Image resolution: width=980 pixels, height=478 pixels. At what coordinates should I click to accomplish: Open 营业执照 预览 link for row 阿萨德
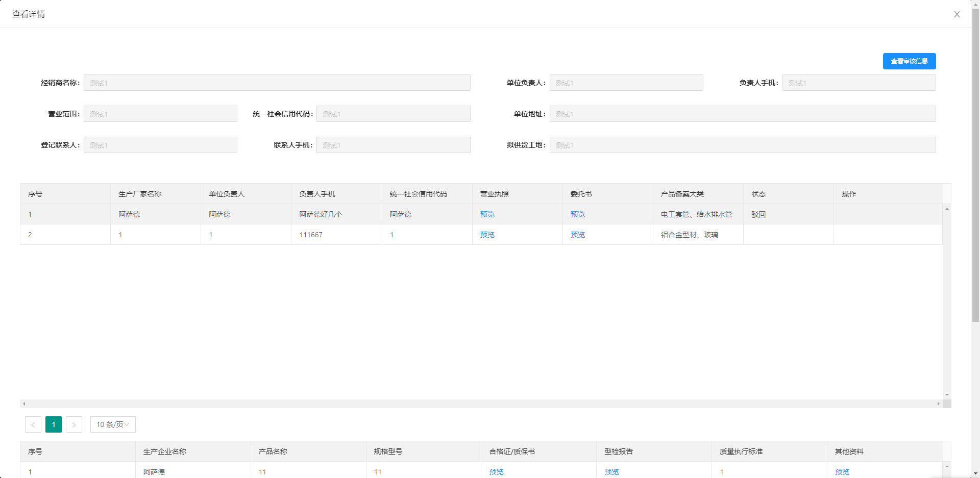coord(487,214)
